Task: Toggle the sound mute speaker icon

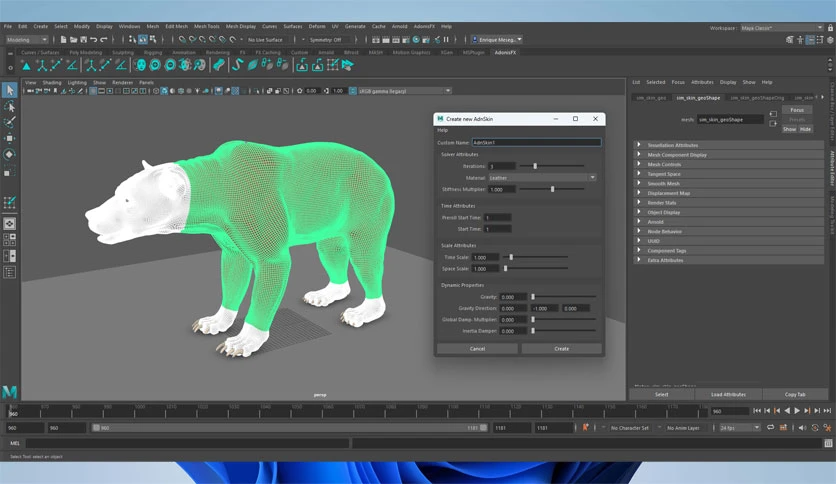Action: click(802, 427)
